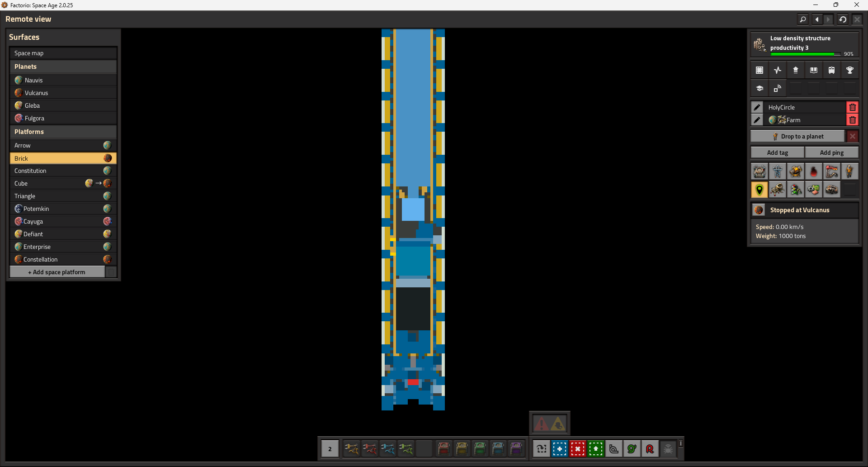Viewport: 868px width, 467px height.
Task: Open Factoriopedia with the book icon
Action: pyautogui.click(x=813, y=70)
